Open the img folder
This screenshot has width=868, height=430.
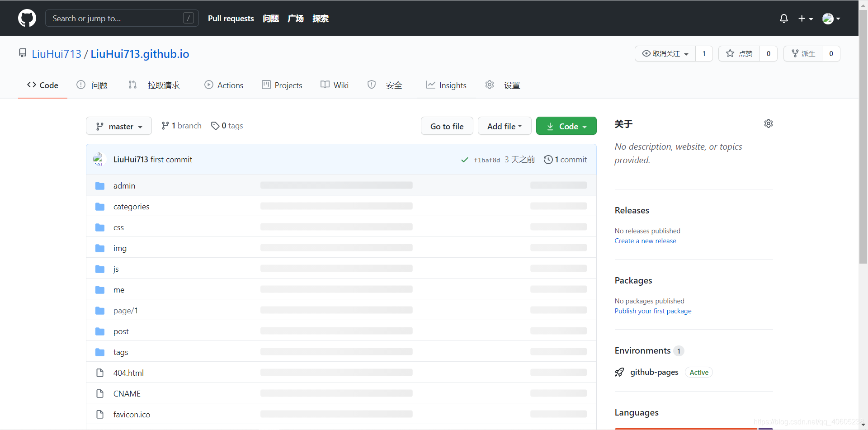point(120,248)
